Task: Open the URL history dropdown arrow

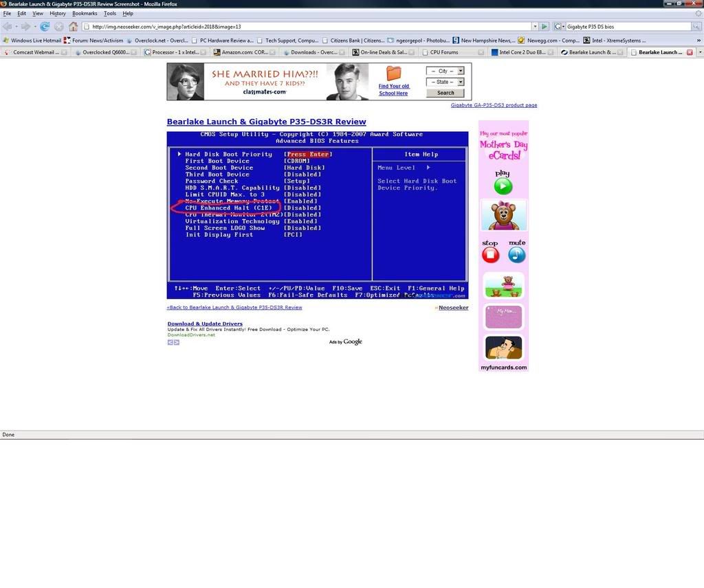Action: point(535,27)
